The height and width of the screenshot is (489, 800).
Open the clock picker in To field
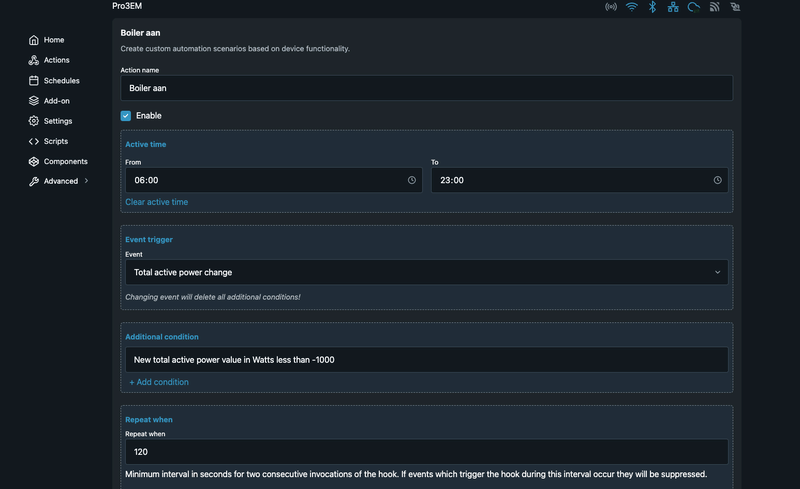[x=717, y=180]
